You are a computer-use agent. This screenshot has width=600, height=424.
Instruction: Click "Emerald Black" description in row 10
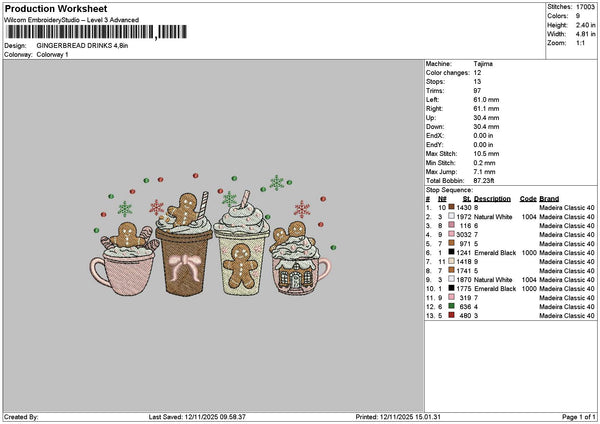click(495, 289)
